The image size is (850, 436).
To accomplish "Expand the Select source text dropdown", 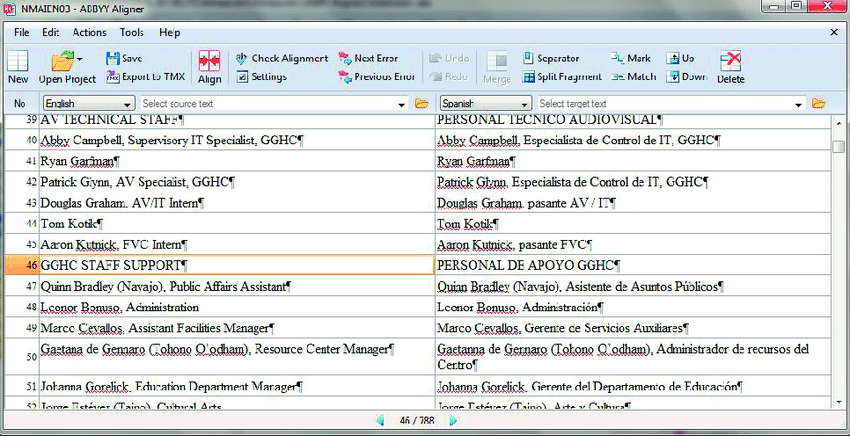I will coord(402,104).
